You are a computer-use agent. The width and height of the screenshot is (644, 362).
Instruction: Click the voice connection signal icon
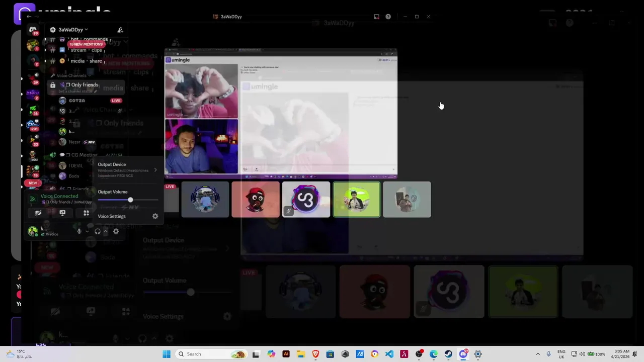pyautogui.click(x=33, y=199)
